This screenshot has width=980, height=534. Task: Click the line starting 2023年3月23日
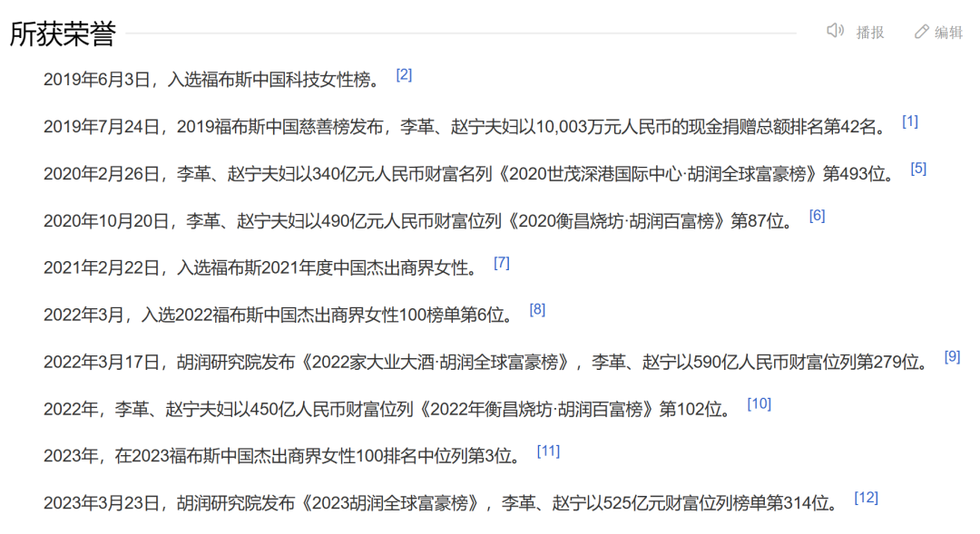441,503
